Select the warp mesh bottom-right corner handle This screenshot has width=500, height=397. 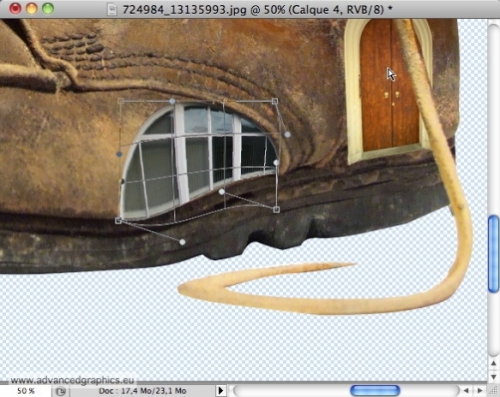point(276,209)
